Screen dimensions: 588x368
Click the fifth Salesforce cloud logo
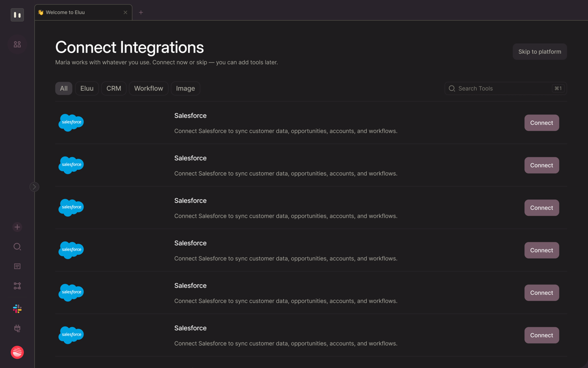pos(71,292)
